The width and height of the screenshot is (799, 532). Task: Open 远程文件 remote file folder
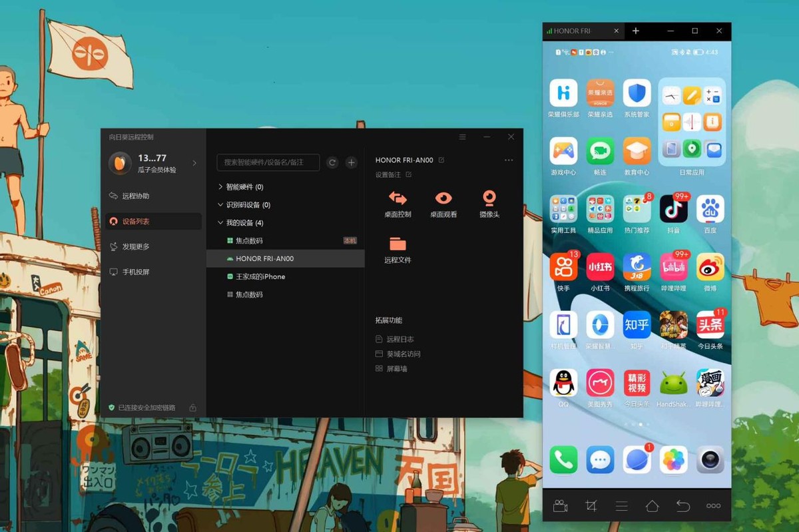pyautogui.click(x=398, y=244)
